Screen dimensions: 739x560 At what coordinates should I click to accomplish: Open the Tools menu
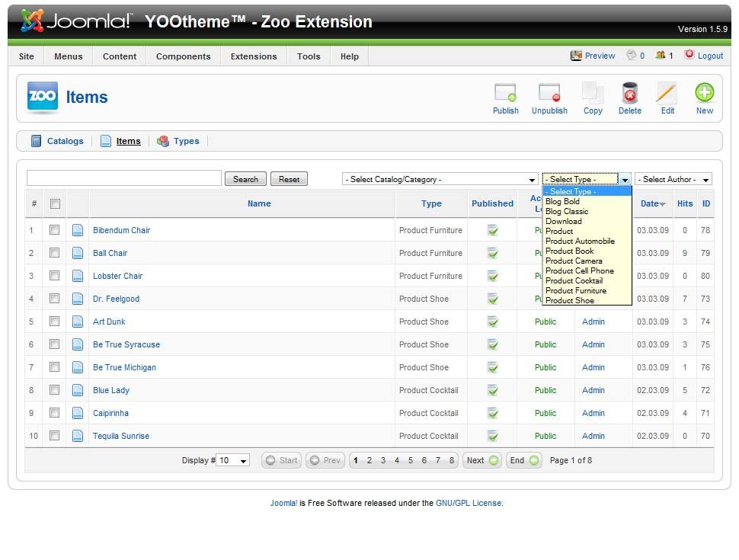[x=309, y=56]
